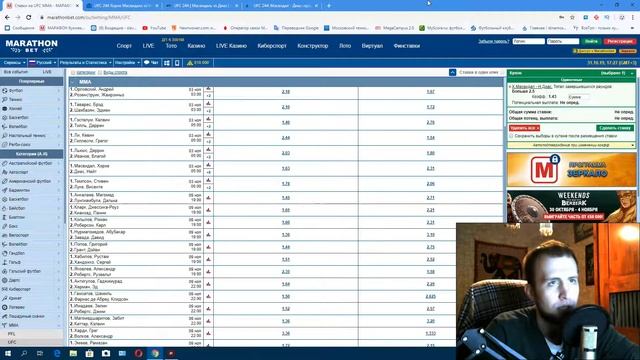Viewport: 640px width, 360px height.
Task: Open the Киберспорт main menu item
Action: click(x=272, y=46)
